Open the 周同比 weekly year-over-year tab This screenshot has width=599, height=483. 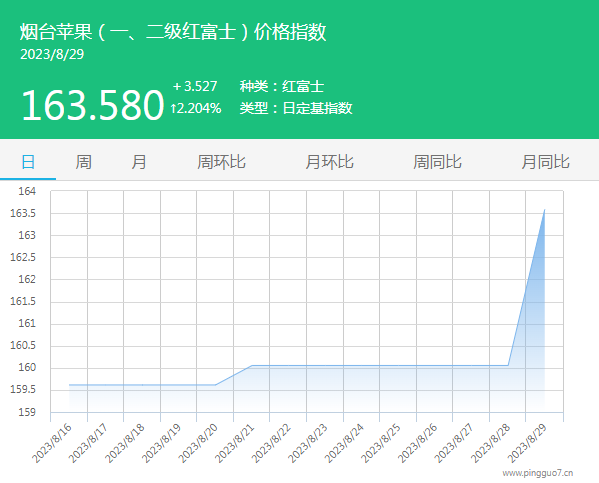[437, 162]
